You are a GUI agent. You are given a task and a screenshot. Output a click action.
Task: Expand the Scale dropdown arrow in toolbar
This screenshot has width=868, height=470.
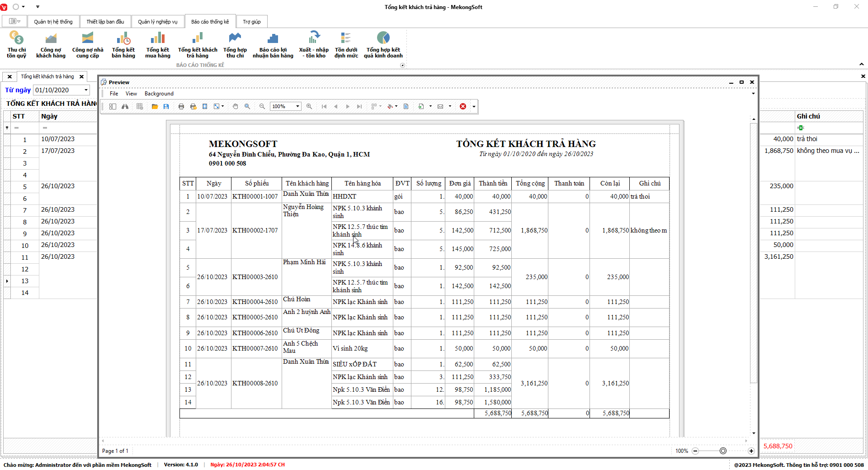[223, 106]
